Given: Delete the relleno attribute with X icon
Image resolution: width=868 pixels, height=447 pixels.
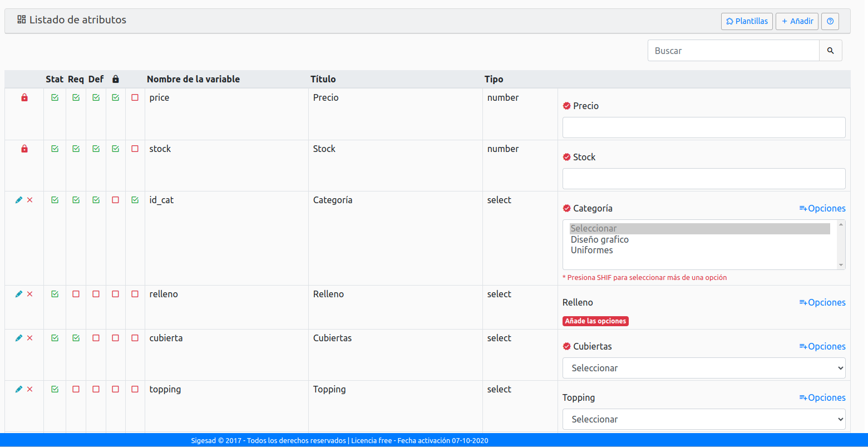Looking at the screenshot, I should (x=30, y=294).
